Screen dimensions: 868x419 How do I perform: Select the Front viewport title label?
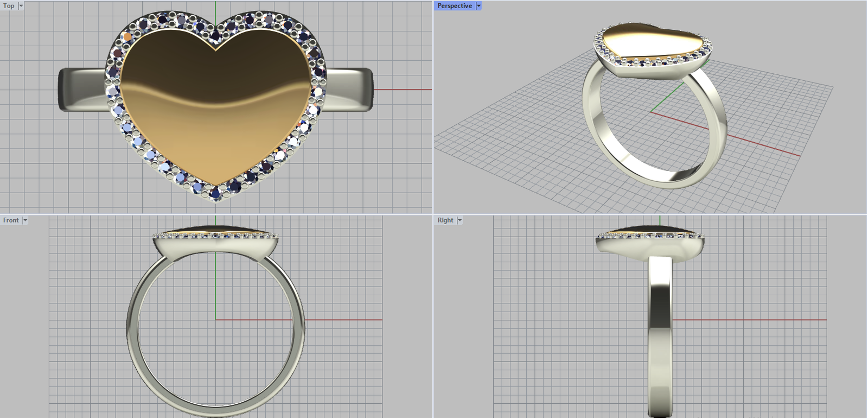[x=11, y=220]
